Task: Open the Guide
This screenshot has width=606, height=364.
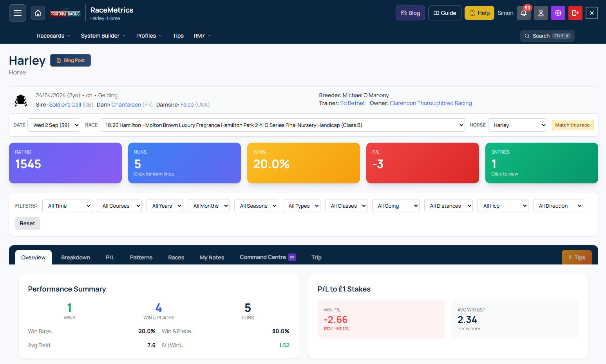Action: (445, 13)
